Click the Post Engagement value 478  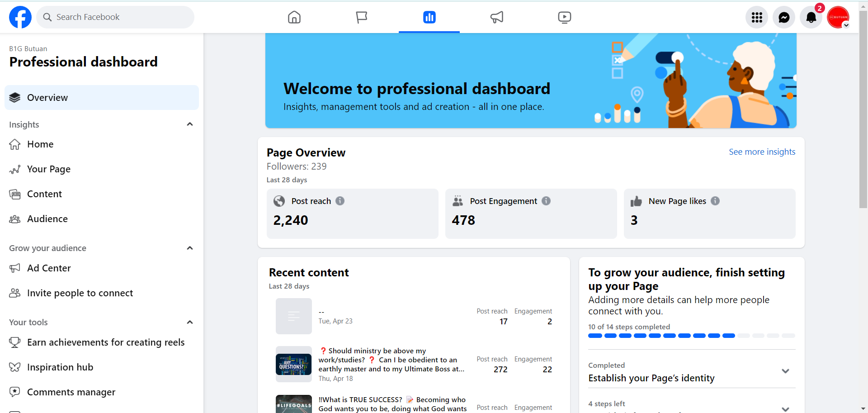[x=463, y=220]
